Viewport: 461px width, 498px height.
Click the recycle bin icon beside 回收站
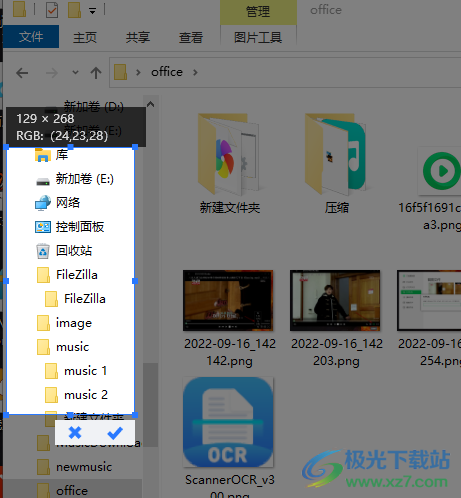click(x=43, y=251)
